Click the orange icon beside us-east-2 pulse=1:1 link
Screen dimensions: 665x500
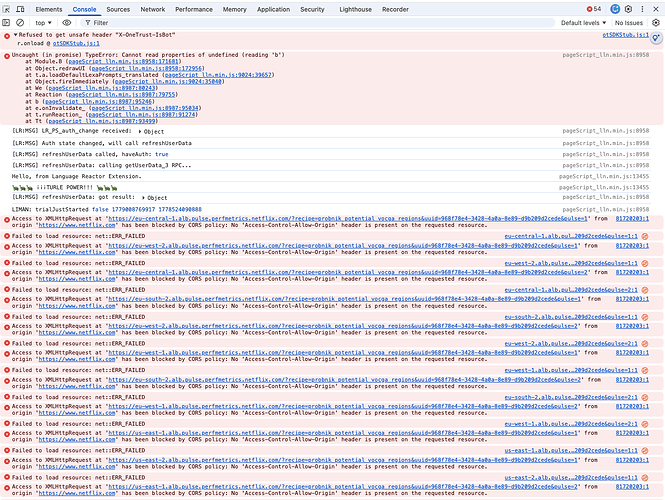coord(645,478)
